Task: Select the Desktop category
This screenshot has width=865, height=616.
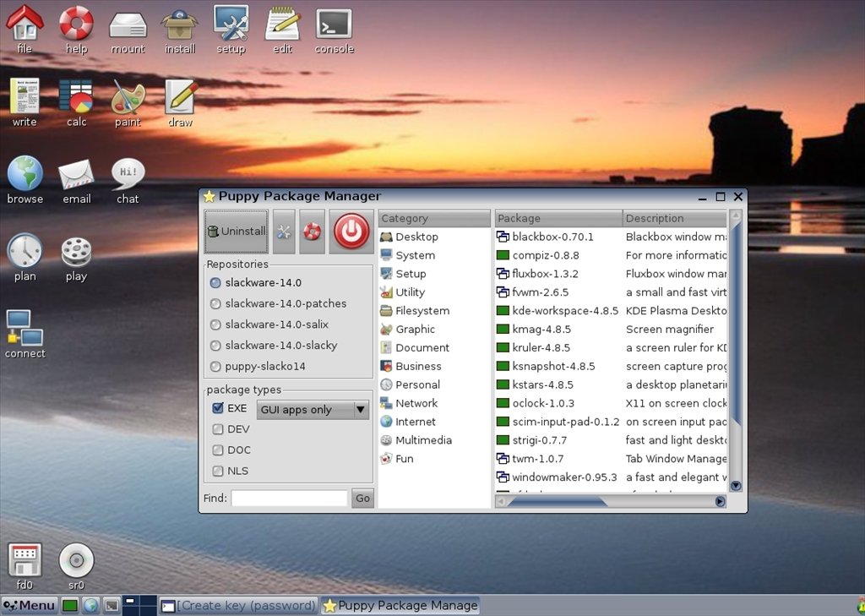Action: [x=433, y=237]
